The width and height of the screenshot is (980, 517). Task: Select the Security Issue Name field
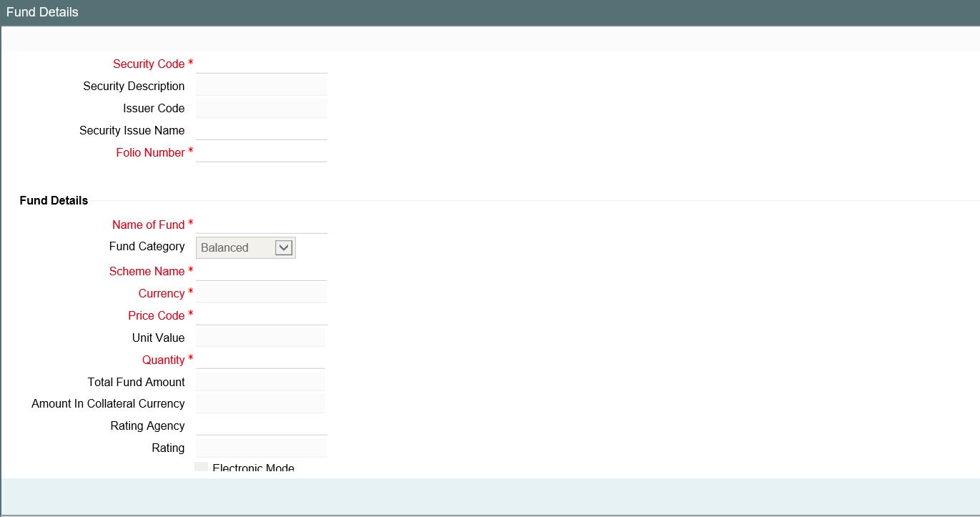click(262, 131)
